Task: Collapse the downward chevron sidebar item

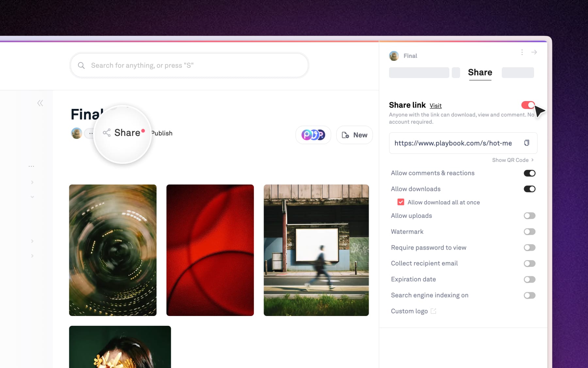Action: click(x=32, y=197)
